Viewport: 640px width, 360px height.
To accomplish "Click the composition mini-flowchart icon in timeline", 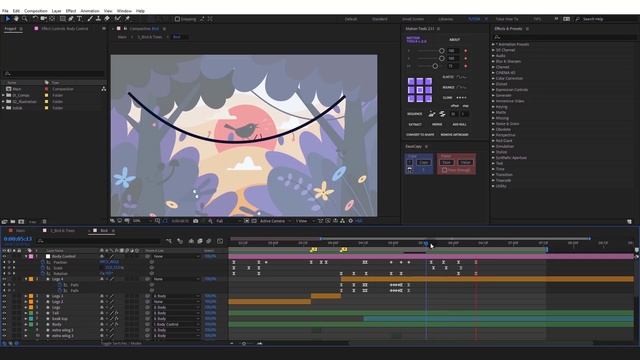I will click(x=169, y=241).
